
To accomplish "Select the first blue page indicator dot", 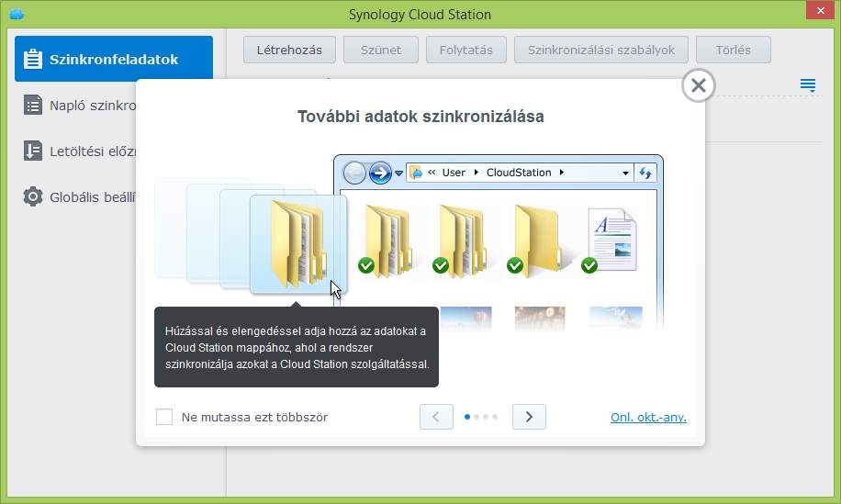I will pos(467,417).
